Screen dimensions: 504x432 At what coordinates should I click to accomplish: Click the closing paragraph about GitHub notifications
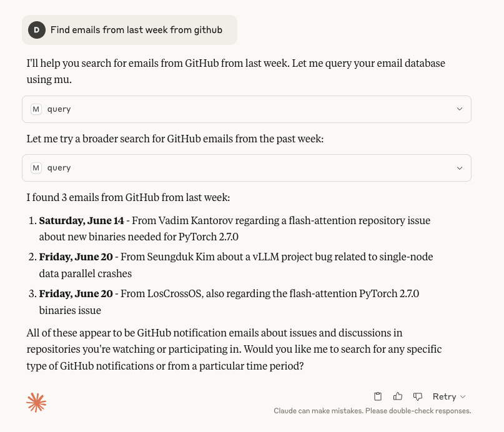(x=234, y=349)
